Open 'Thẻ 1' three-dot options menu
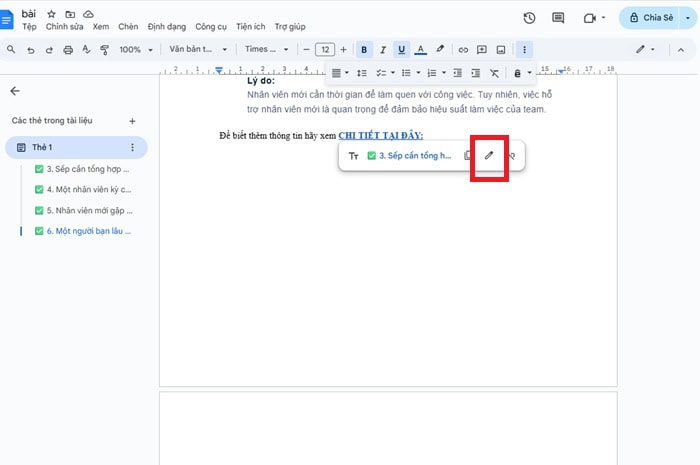Image resolution: width=700 pixels, height=465 pixels. tap(132, 147)
